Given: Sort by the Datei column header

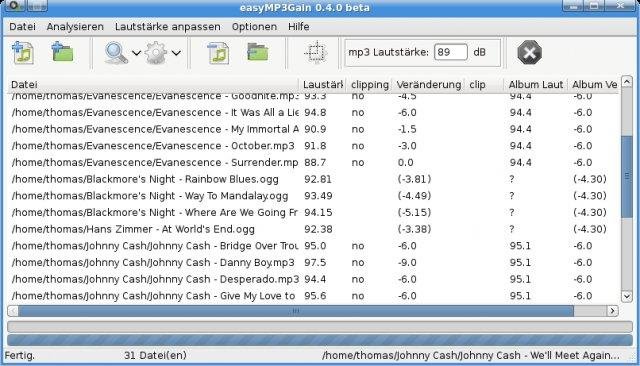Looking at the screenshot, I should pyautogui.click(x=153, y=84).
